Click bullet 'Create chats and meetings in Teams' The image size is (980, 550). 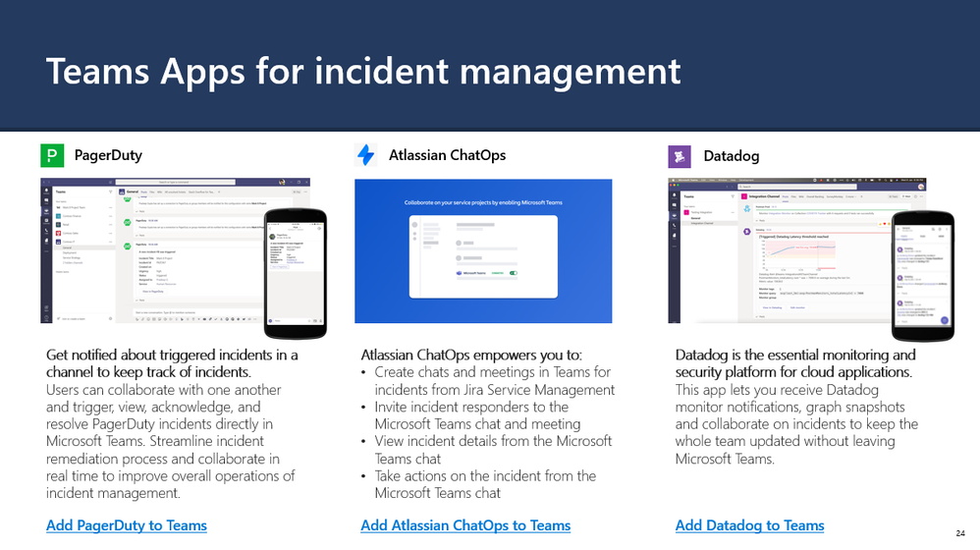pos(494,381)
